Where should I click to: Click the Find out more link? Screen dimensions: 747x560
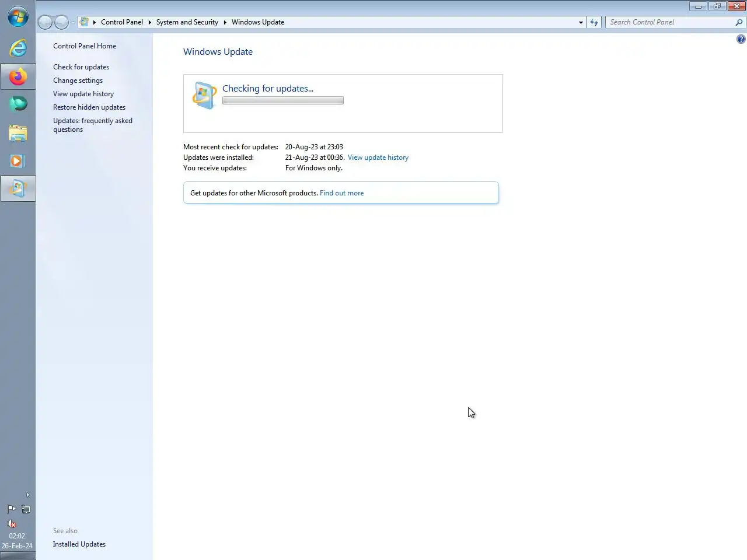pos(341,193)
